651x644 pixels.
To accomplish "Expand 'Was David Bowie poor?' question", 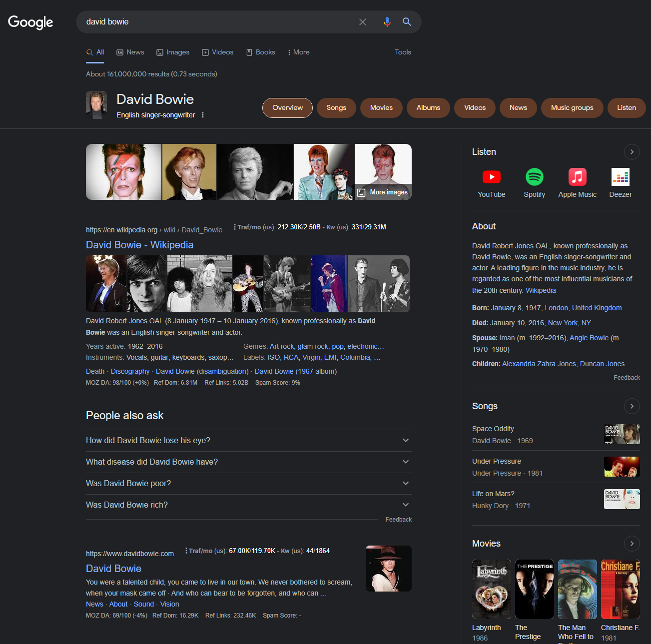I will click(249, 484).
